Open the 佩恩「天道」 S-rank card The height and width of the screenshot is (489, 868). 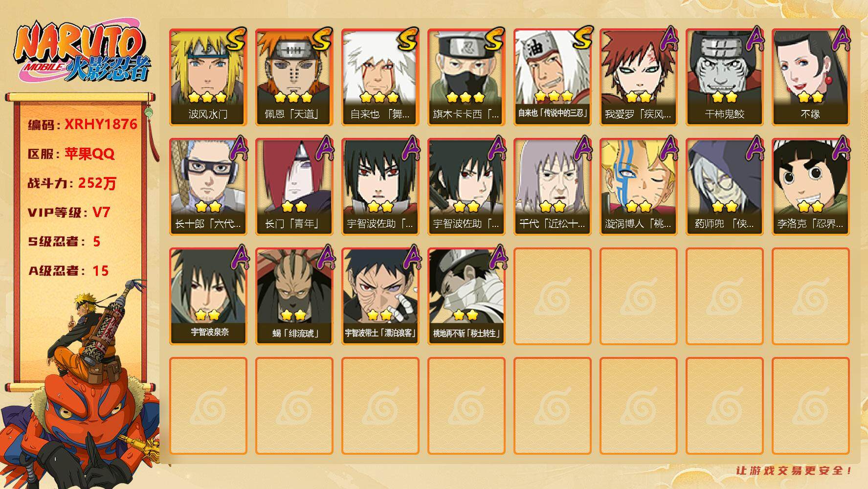(294, 77)
